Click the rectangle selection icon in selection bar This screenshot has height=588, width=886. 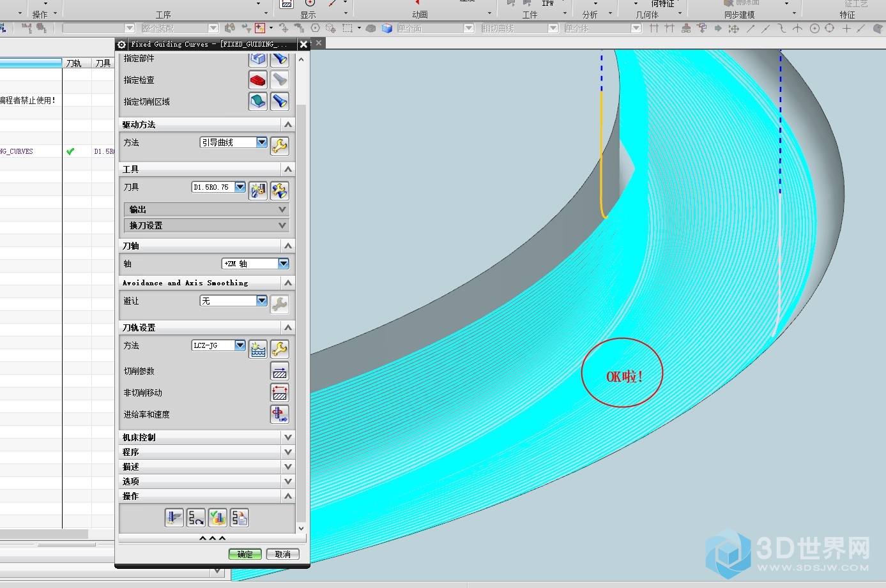click(x=347, y=28)
